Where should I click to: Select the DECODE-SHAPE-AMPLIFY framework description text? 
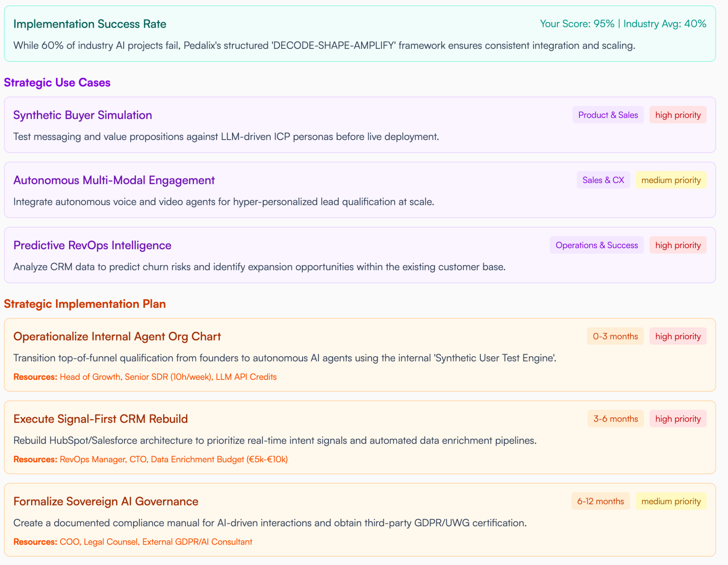click(324, 46)
